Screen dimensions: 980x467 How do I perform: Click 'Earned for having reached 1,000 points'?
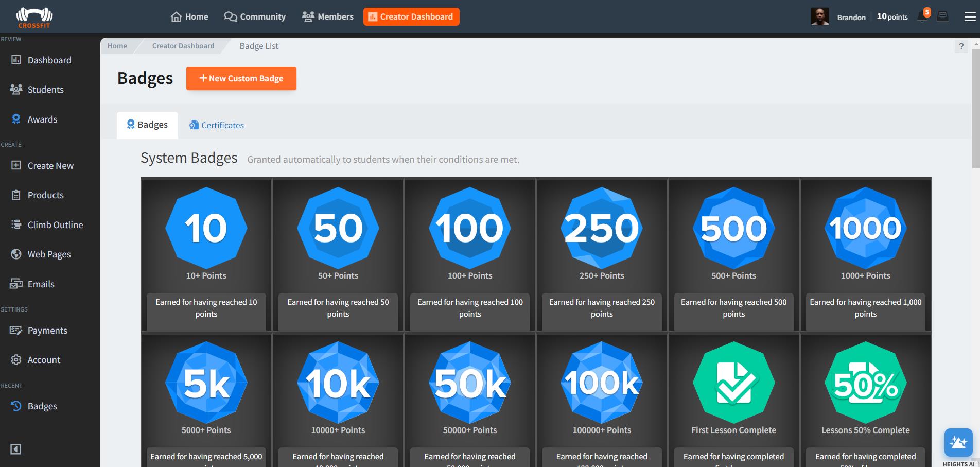click(866, 308)
